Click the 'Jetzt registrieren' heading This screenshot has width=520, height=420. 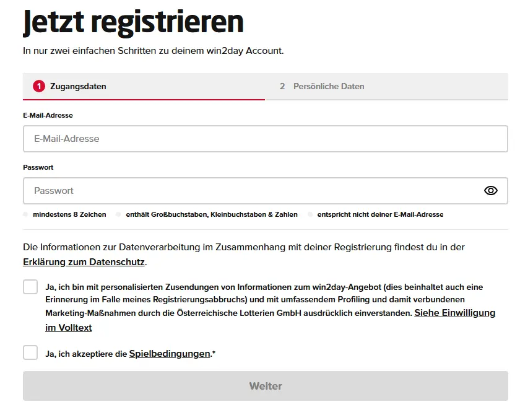coord(133,22)
